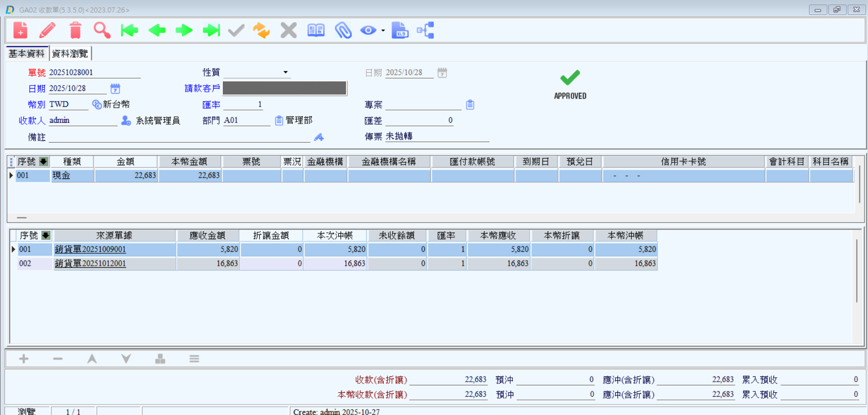Click the plus add row button
The width and height of the screenshot is (868, 415).
(24, 359)
